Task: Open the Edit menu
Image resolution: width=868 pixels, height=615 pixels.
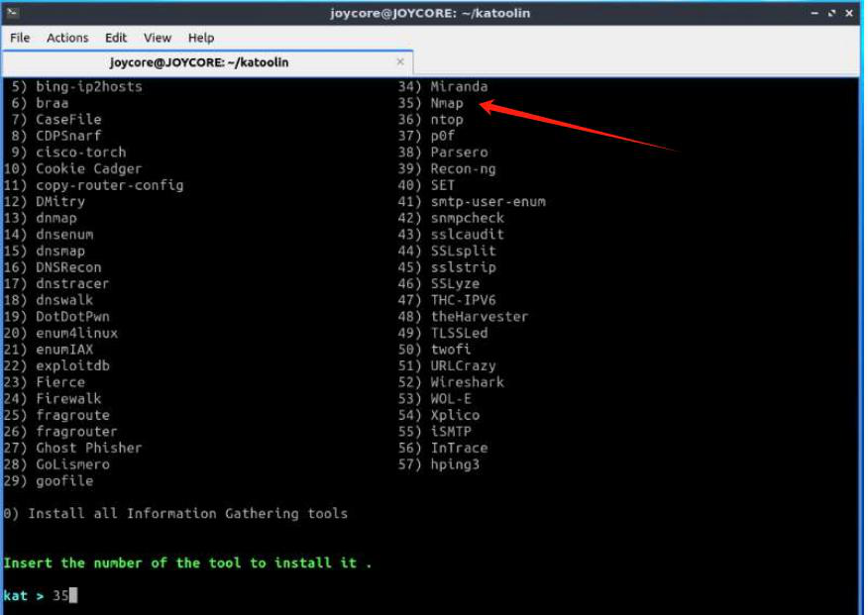Action: pos(116,38)
